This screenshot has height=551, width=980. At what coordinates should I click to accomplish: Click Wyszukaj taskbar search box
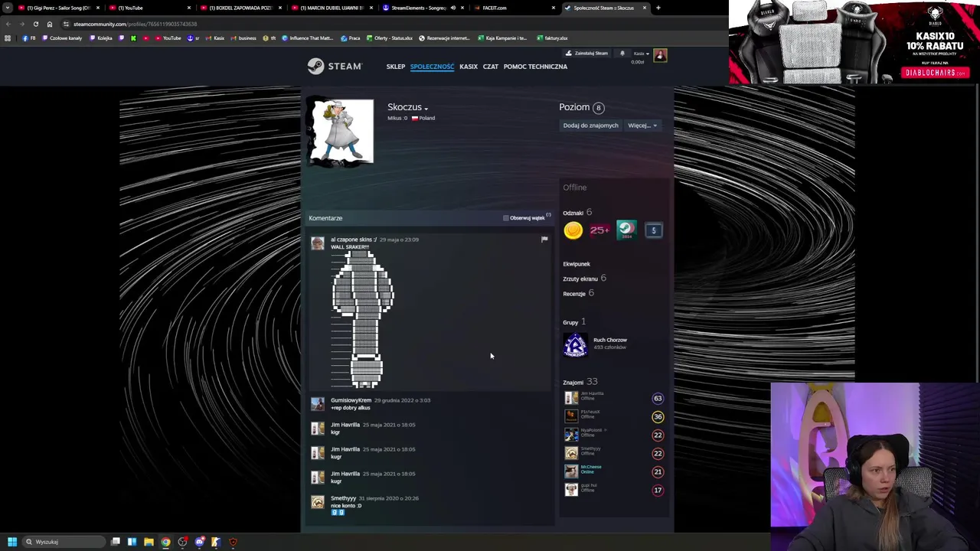[x=64, y=542]
